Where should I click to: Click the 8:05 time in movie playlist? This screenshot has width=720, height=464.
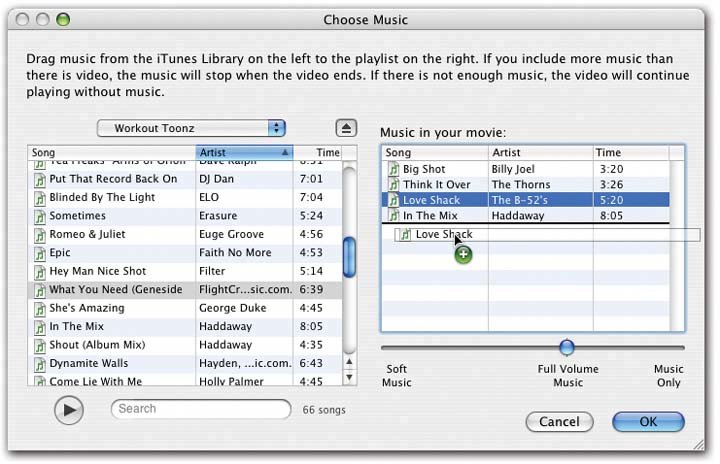611,215
